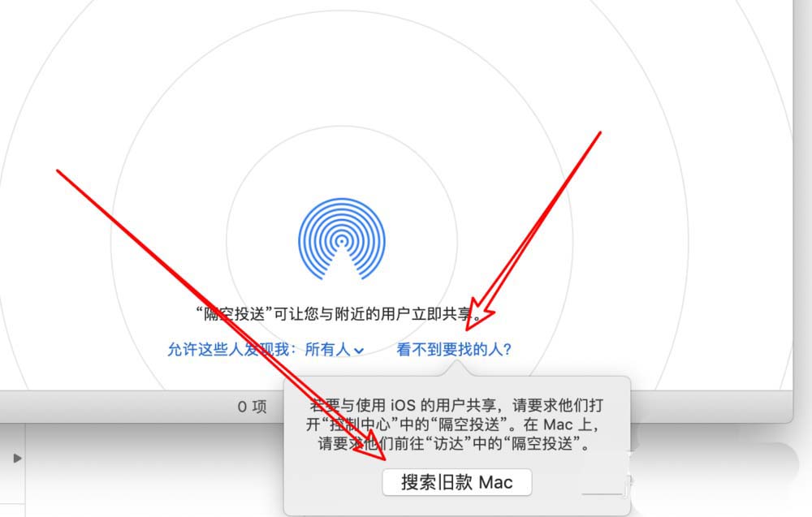Click the popover's pointed tip under the link
The image size is (812, 517).
point(456,368)
